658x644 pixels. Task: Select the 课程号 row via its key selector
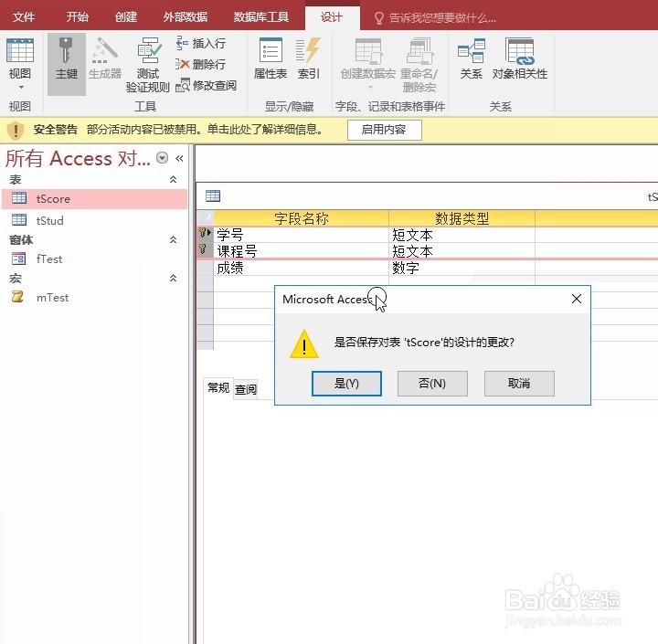[x=205, y=250]
